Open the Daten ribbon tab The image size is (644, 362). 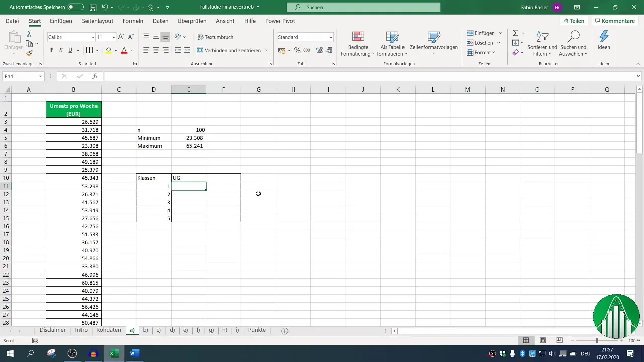pyautogui.click(x=160, y=21)
